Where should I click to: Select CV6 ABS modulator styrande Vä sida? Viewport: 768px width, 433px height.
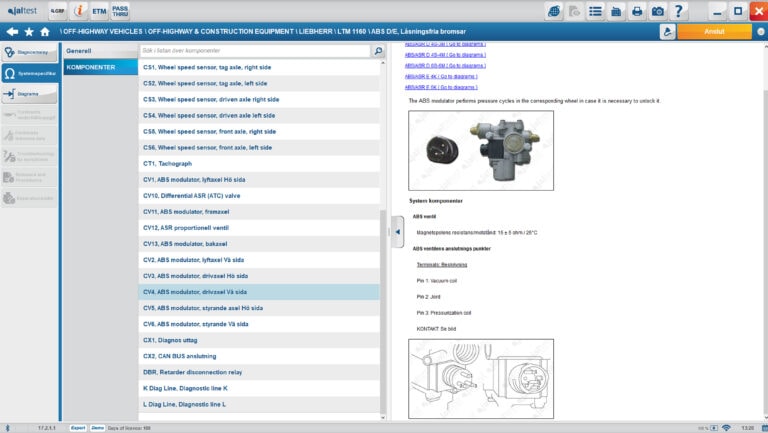pos(259,324)
